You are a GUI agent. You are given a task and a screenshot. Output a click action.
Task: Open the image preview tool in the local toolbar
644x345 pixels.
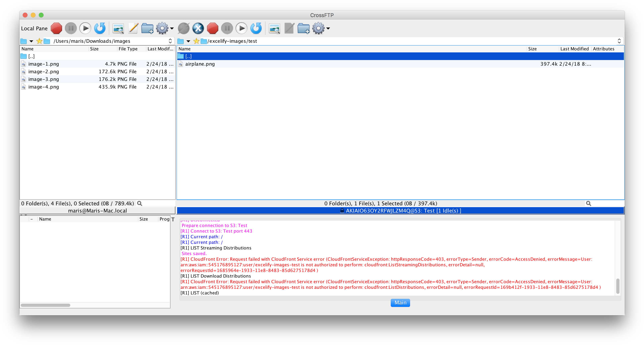coord(118,28)
